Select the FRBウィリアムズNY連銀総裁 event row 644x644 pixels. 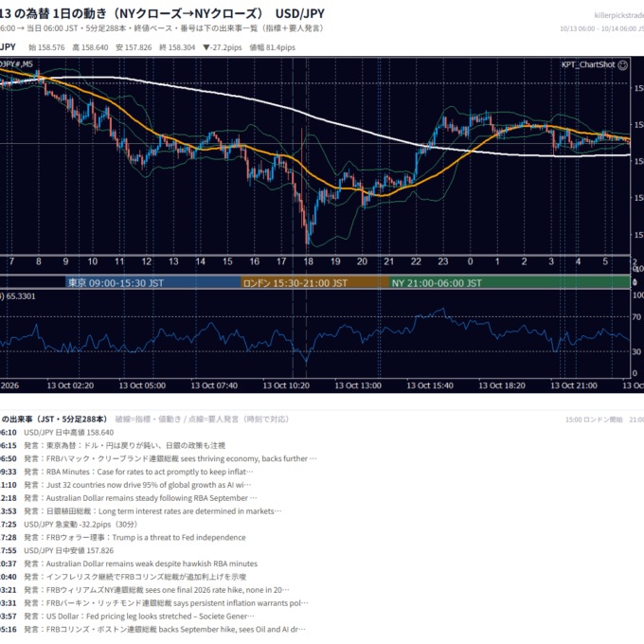point(145,590)
